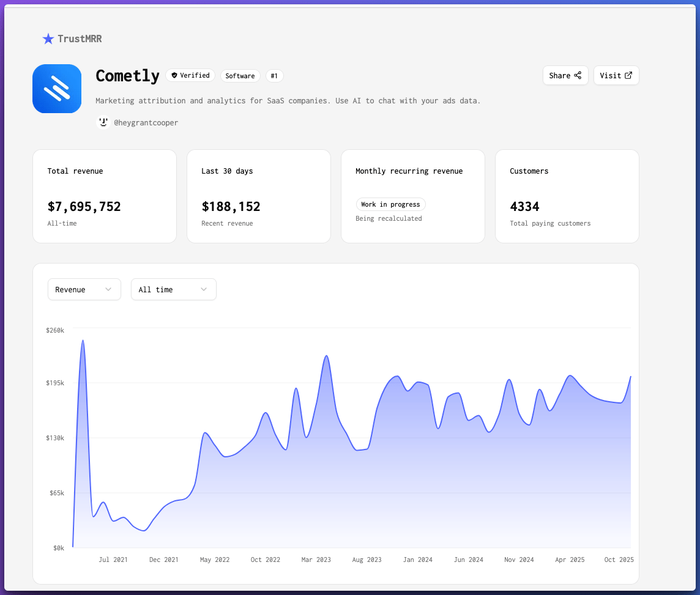The height and width of the screenshot is (595, 700).
Task: Click the Last 30 days card label
Action: (x=227, y=171)
